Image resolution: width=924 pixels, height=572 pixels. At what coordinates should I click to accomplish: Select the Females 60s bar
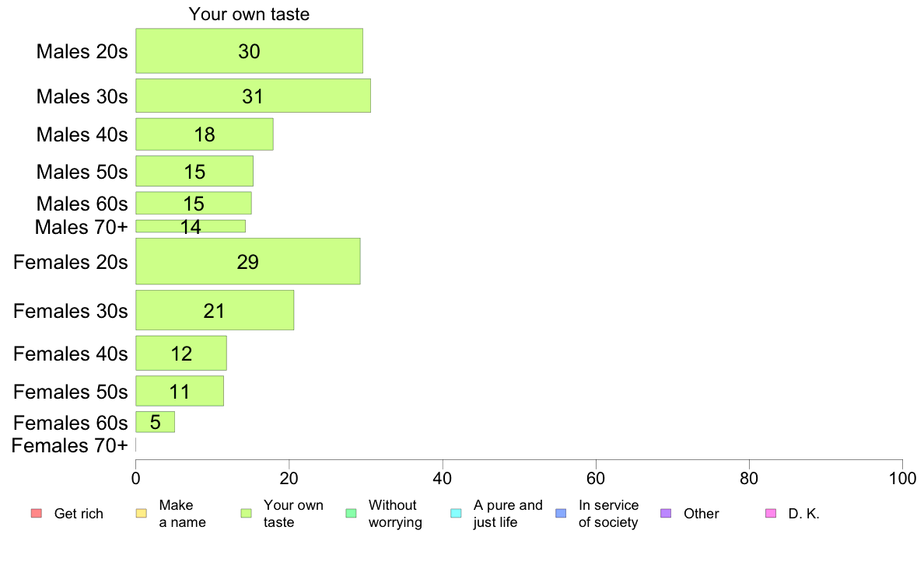point(155,422)
